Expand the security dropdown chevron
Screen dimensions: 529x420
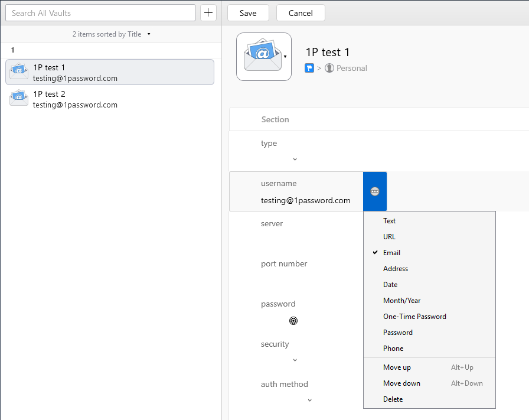[295, 360]
